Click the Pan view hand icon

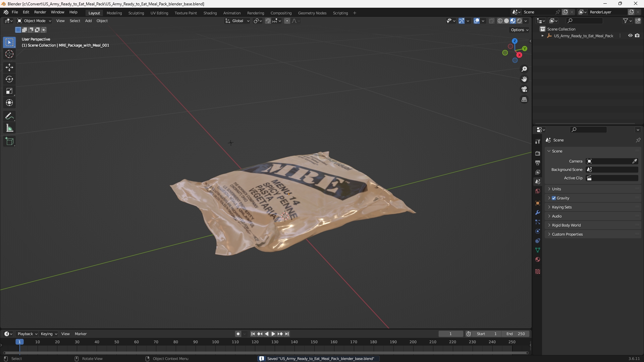click(524, 79)
